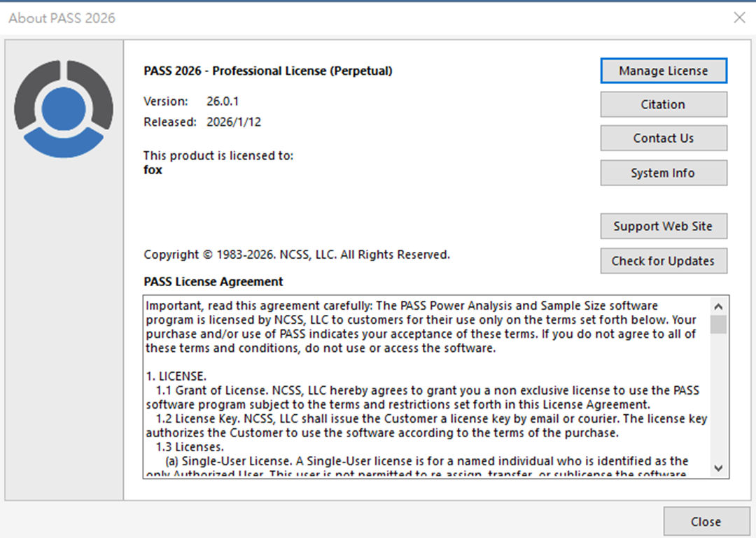Click the license agreement scrollbar down arrow

coord(718,467)
